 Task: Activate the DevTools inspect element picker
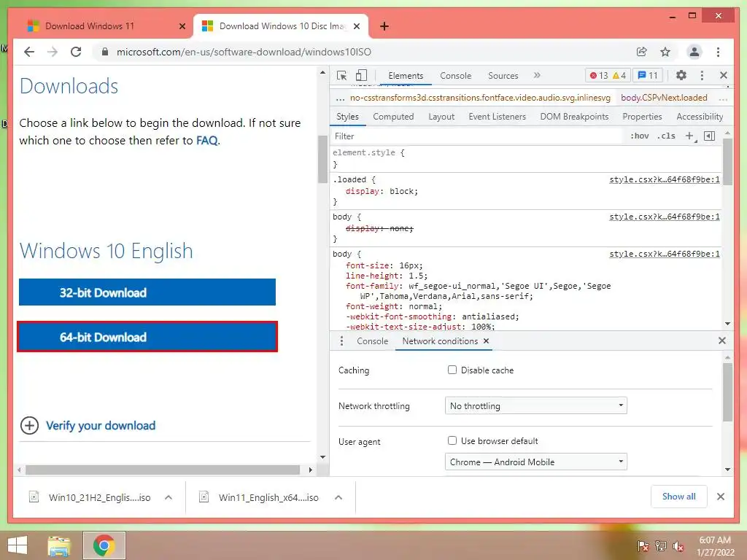(341, 75)
